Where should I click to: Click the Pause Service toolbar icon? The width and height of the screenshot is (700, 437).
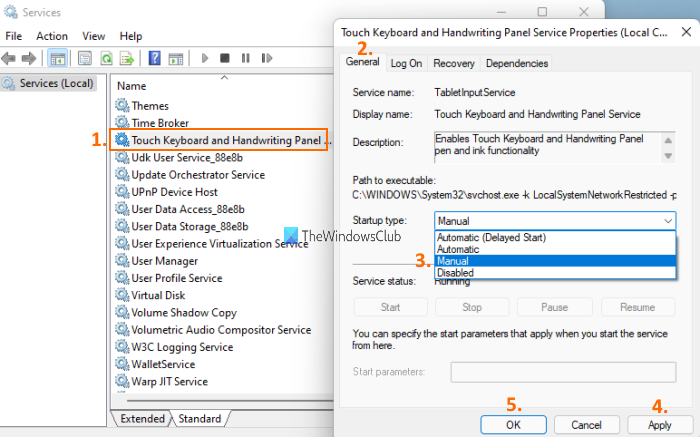coord(246,58)
